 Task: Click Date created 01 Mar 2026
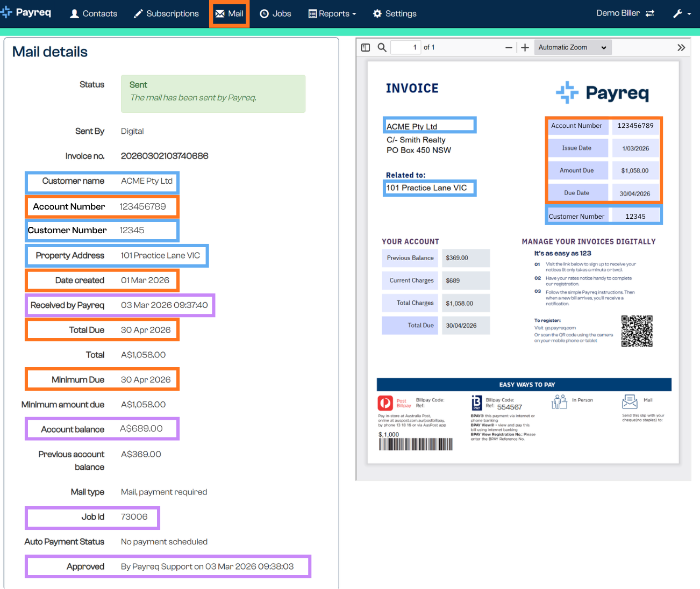tap(145, 280)
